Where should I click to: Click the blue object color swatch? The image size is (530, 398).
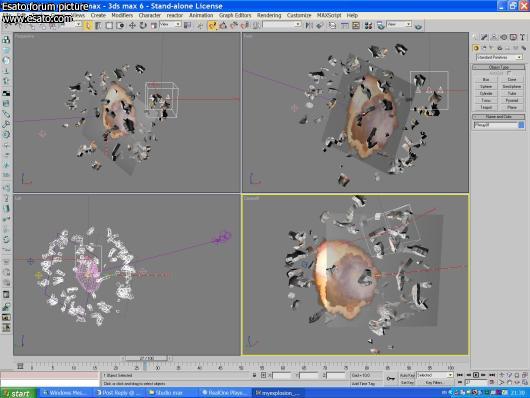point(521,125)
